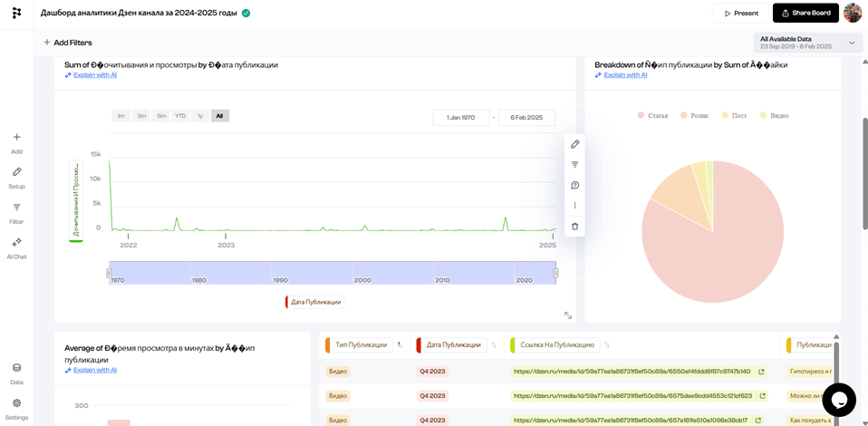Toggle Дата Публикации legend series on line chart
The width and height of the screenshot is (868, 426).
click(x=314, y=302)
